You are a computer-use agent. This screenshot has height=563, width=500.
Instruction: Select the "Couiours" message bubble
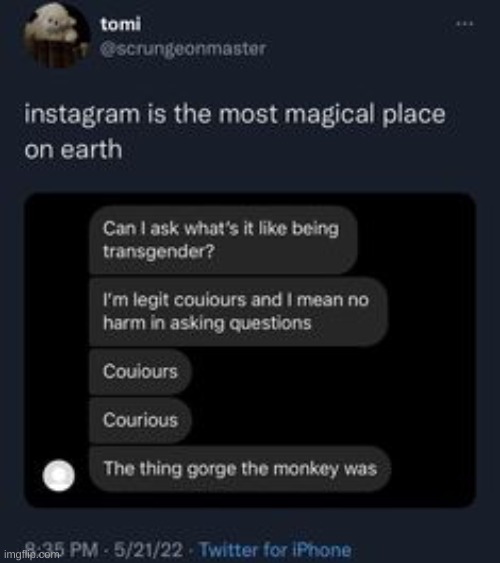coord(140,372)
